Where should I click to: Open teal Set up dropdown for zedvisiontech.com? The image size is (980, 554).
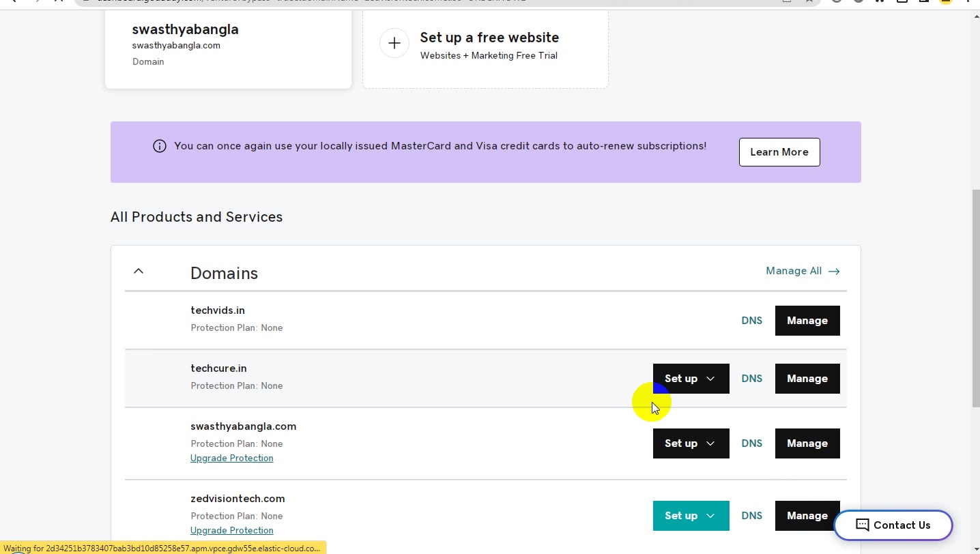(x=691, y=516)
